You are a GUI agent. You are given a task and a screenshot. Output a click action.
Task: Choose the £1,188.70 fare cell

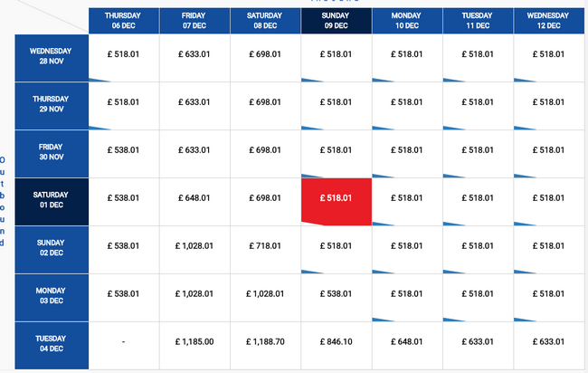point(265,346)
